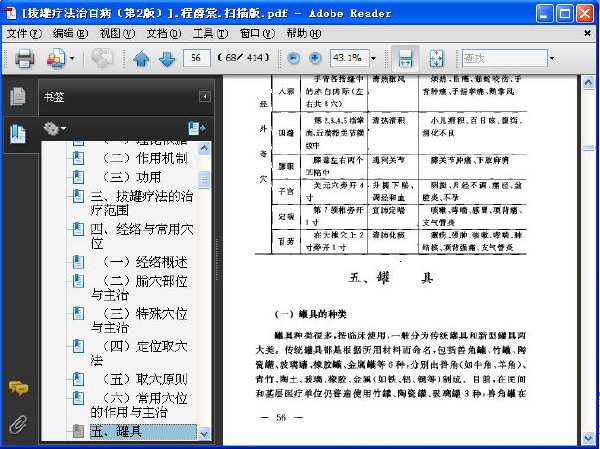The image size is (600, 449).
Task: Select bookmark （二）作用机制
Action: coord(144,158)
